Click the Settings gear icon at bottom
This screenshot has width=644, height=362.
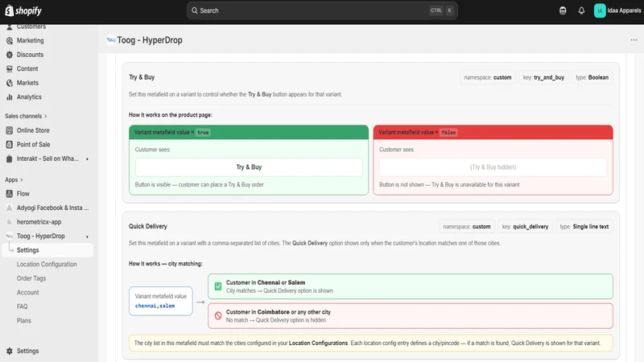10,352
